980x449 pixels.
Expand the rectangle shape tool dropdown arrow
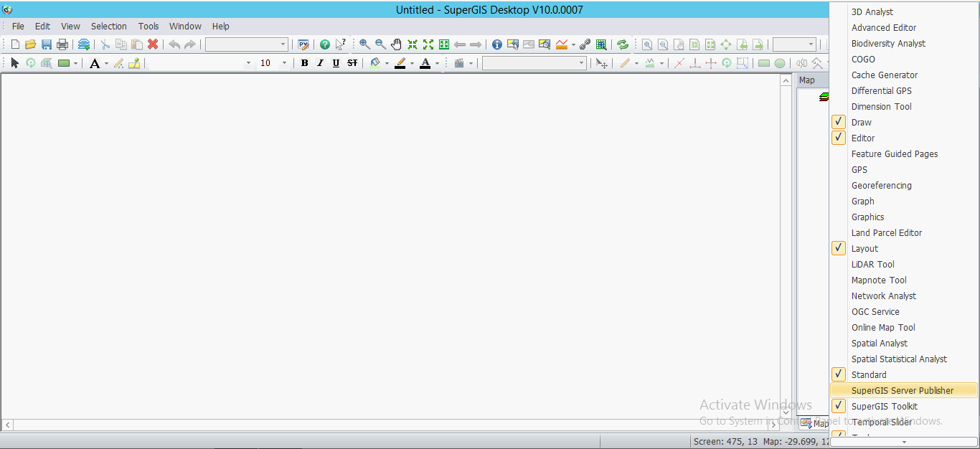click(x=75, y=63)
